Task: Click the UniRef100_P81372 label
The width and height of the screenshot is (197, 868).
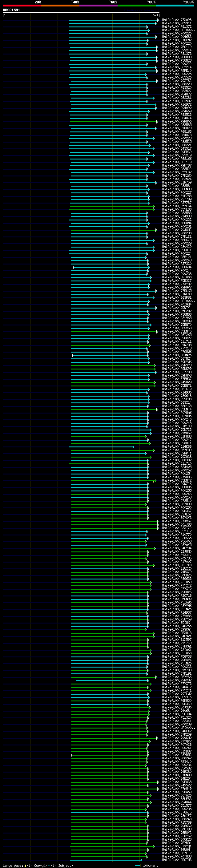Action: click(177, 26)
